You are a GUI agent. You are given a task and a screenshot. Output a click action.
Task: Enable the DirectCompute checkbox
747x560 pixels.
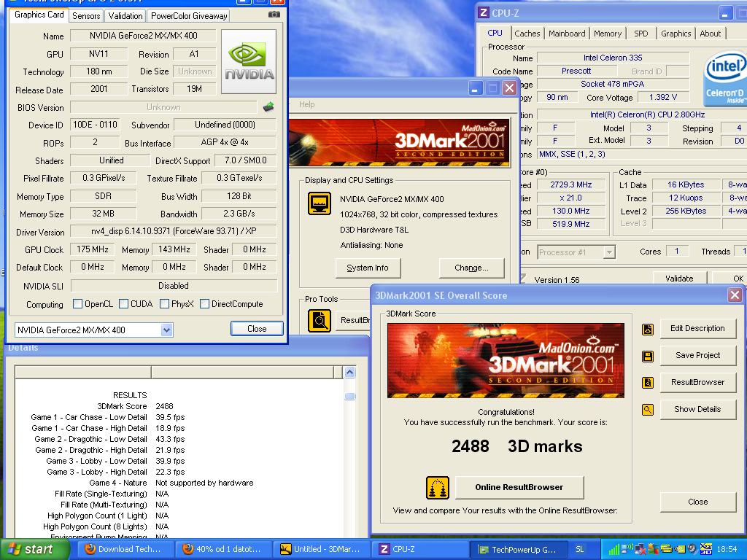point(205,304)
